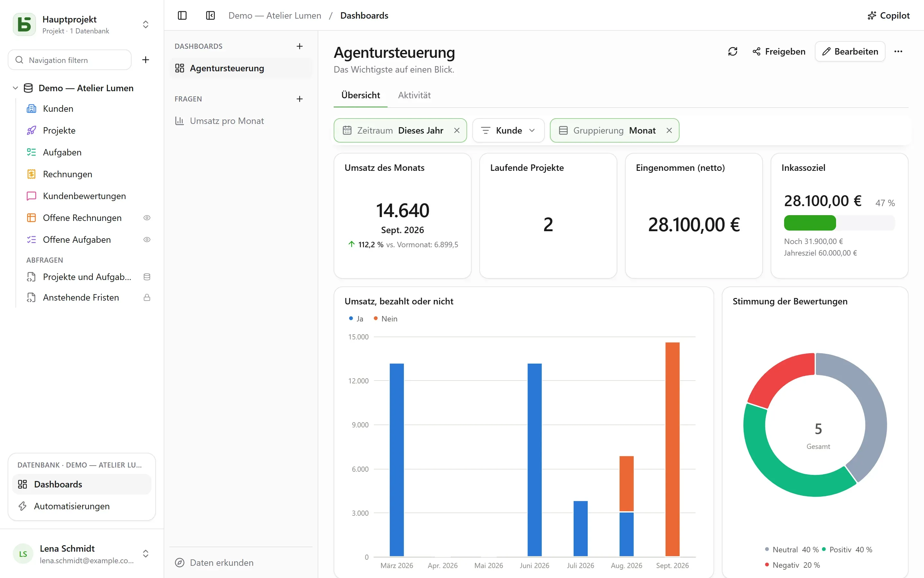Remove the Gruppierung Monat filter

[x=669, y=130]
